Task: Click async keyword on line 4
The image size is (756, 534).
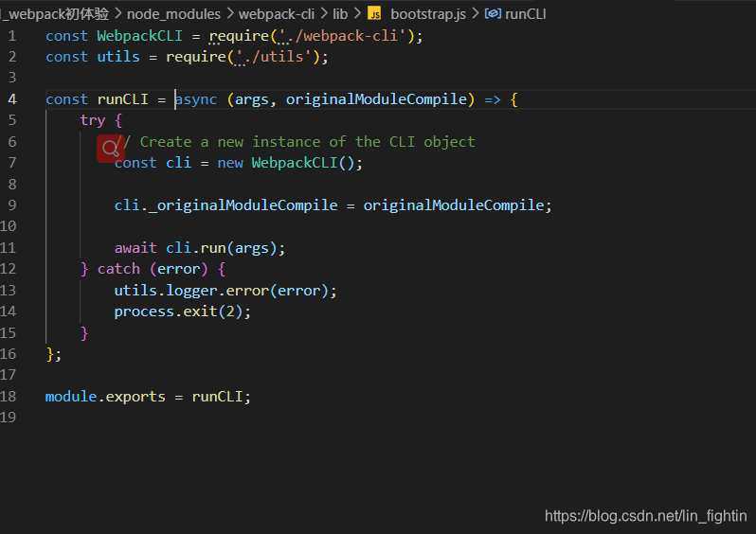Action: point(196,99)
